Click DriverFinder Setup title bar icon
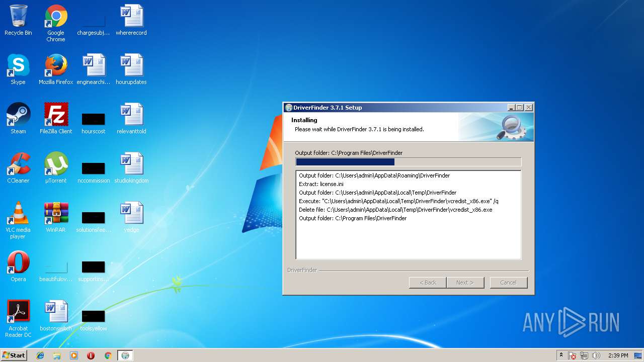 [289, 108]
